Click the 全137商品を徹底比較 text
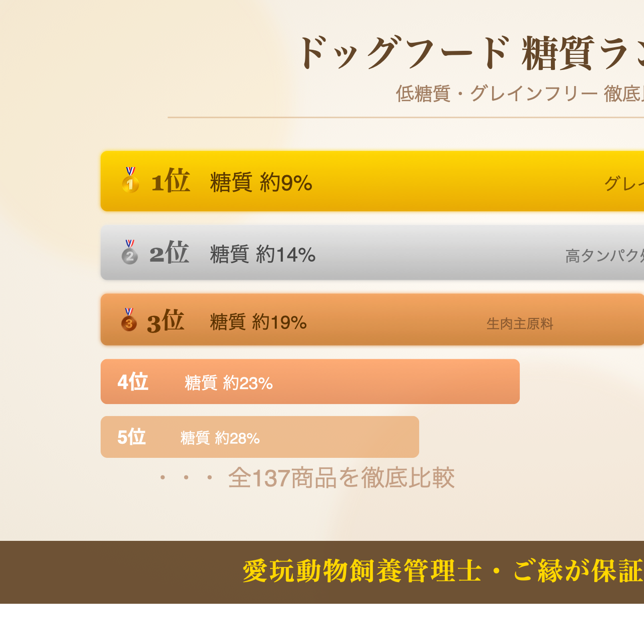This screenshot has width=644, height=644. coord(341,478)
